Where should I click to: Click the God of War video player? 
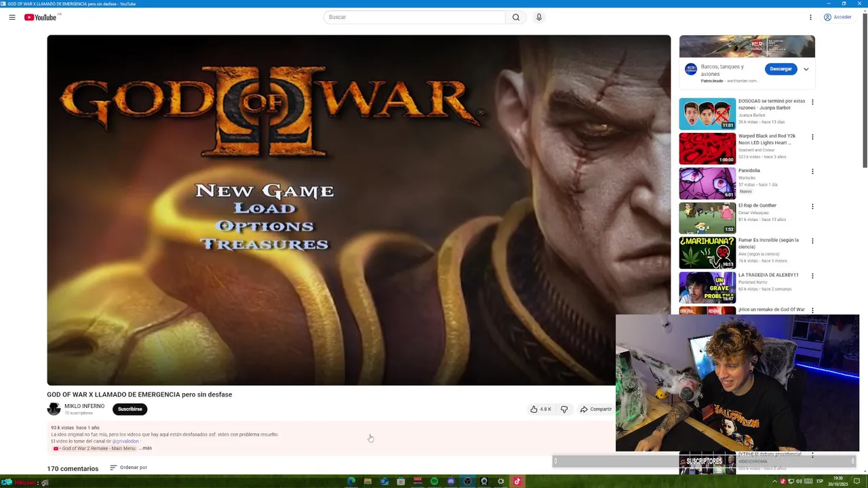[x=359, y=210]
